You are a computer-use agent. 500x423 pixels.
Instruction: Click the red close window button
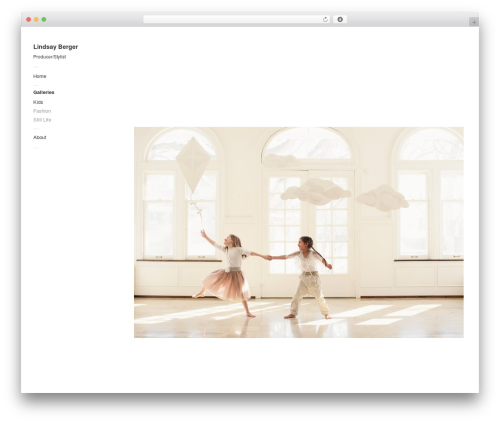pyautogui.click(x=29, y=20)
